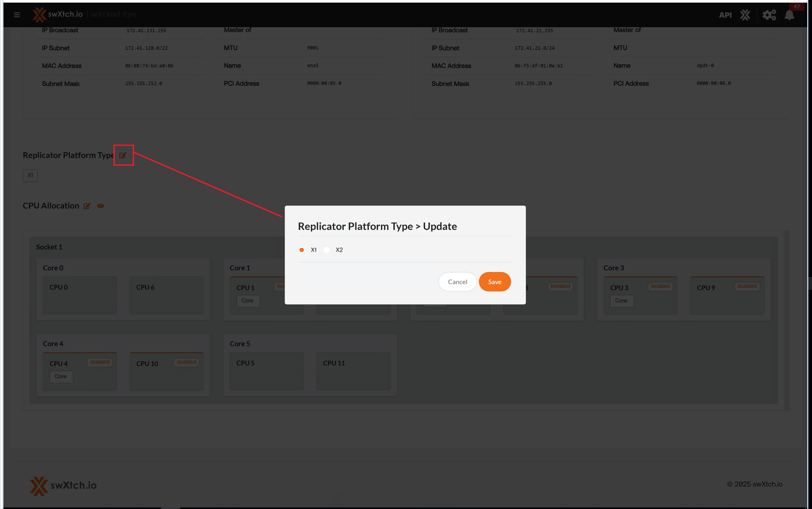The width and height of the screenshot is (812, 509).
Task: Save the Replicator Platform Type update
Action: (494, 282)
